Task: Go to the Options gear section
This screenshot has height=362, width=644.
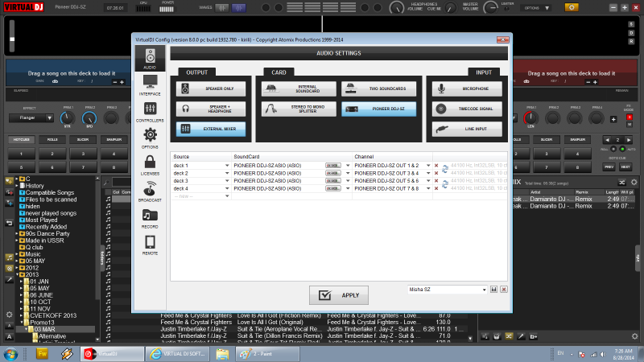Action: [x=150, y=138]
